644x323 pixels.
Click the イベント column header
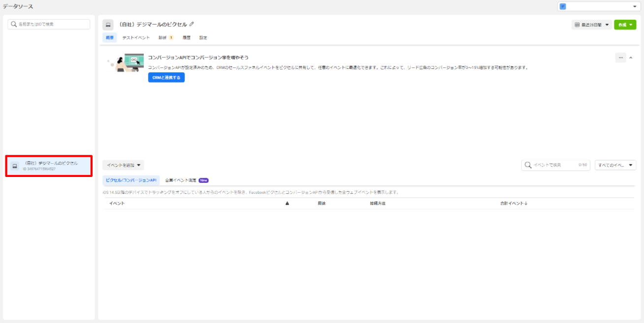click(117, 204)
